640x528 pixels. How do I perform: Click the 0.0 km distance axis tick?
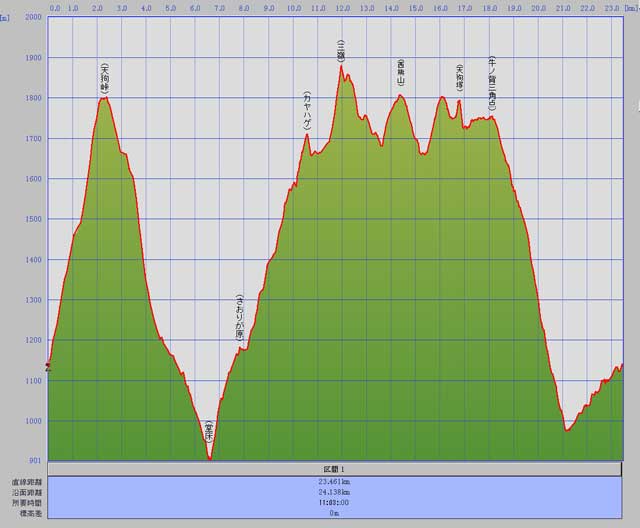pos(54,7)
